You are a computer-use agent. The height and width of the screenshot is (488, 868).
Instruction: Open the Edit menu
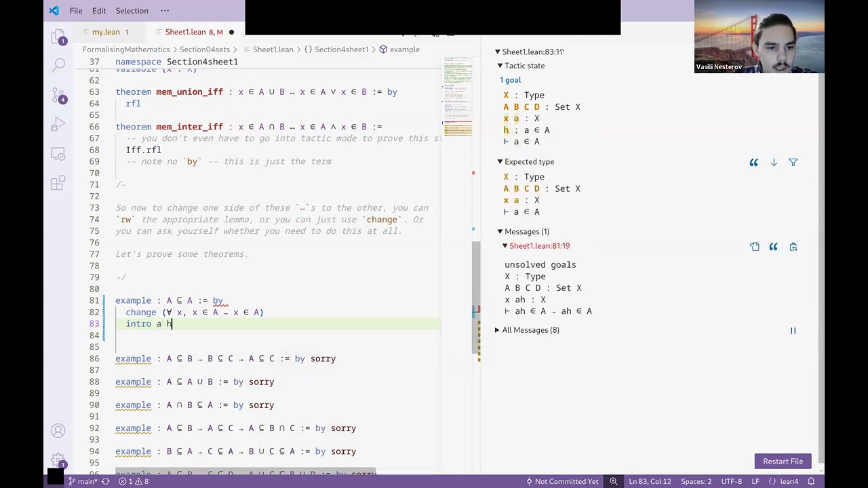coord(99,11)
